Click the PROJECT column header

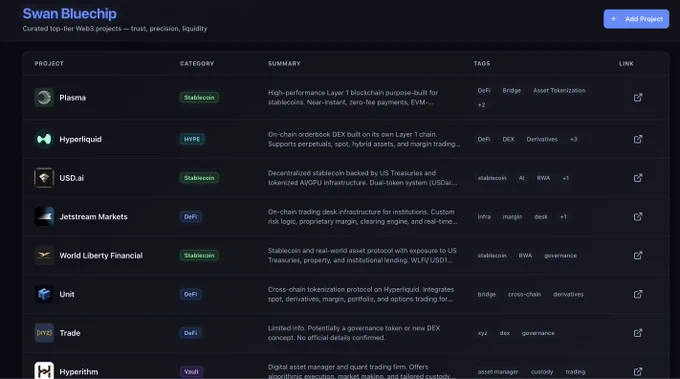click(49, 63)
